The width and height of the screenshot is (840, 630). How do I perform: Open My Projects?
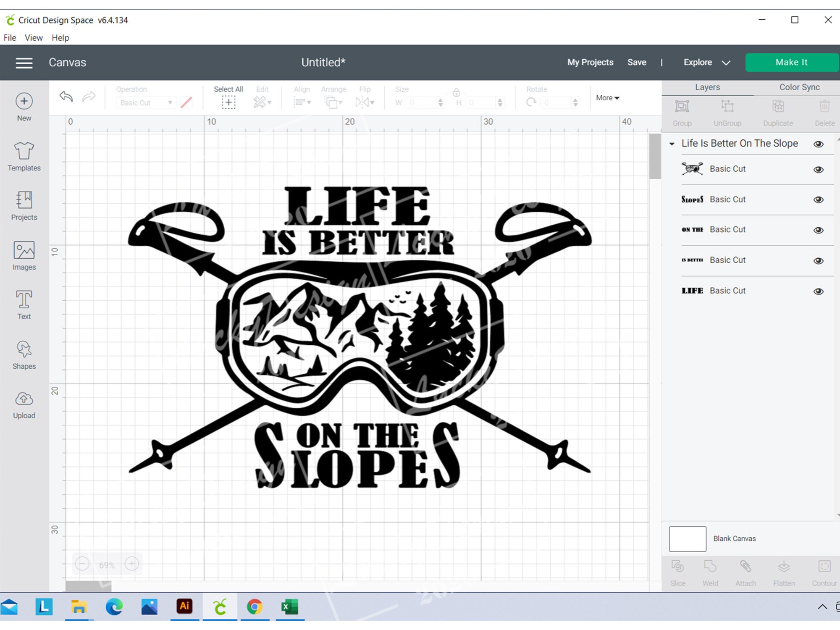pyautogui.click(x=590, y=62)
